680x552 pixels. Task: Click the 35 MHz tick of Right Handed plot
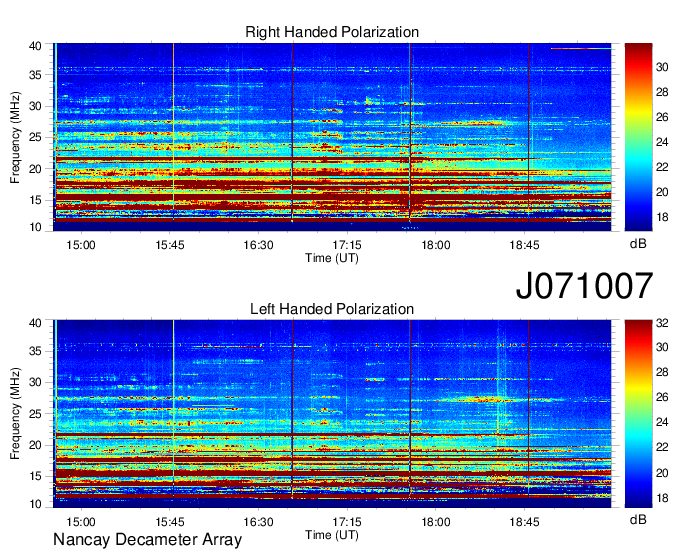(35, 75)
